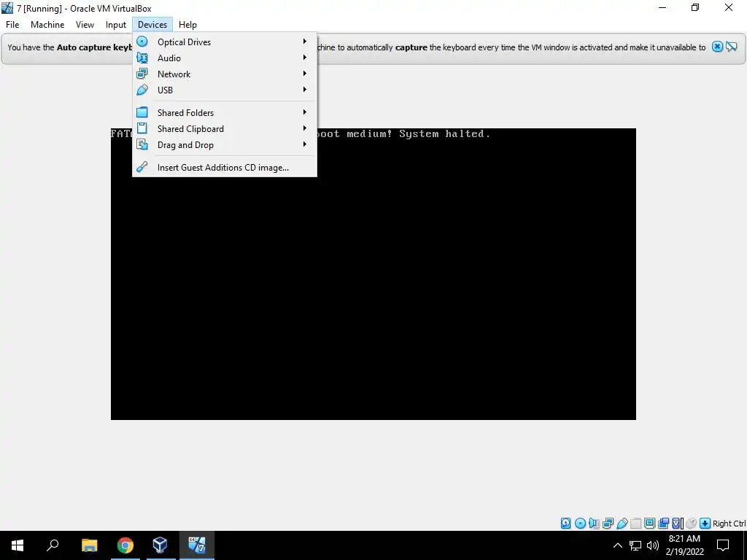Expand Drag and Drop submenu arrow
Image resolution: width=747 pixels, height=560 pixels.
click(304, 144)
